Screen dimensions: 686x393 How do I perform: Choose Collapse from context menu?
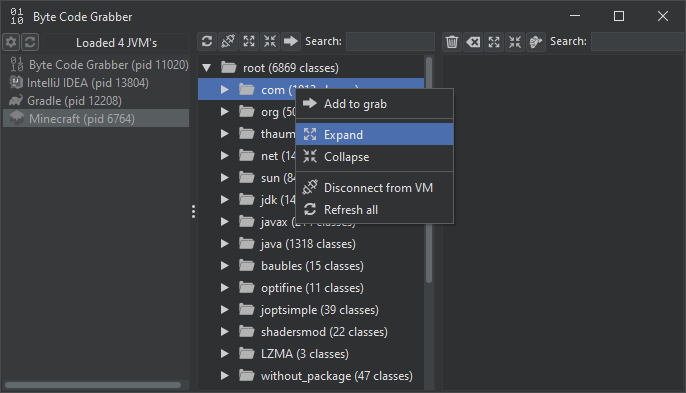[x=374, y=157]
